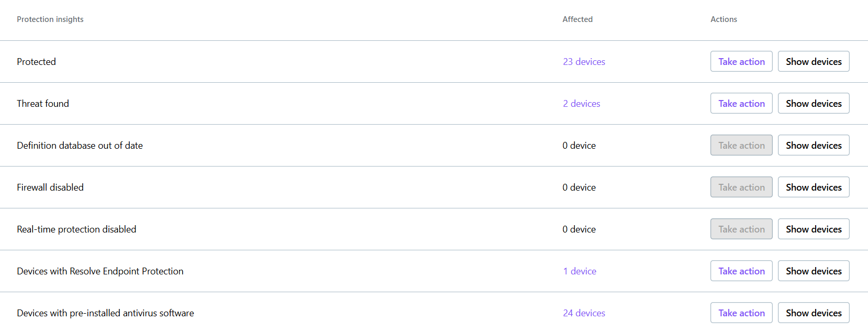The width and height of the screenshot is (868, 332).
Task: Open the 1 device link
Action: pyautogui.click(x=580, y=271)
